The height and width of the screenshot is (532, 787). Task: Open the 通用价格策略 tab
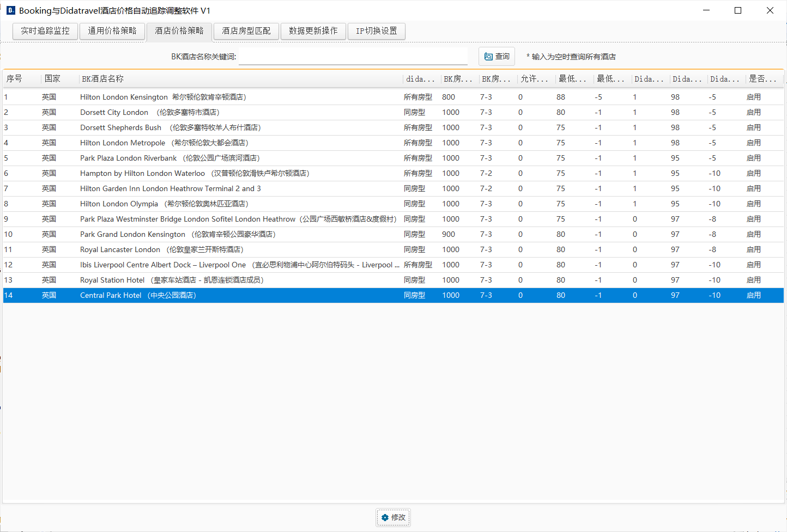coord(112,31)
